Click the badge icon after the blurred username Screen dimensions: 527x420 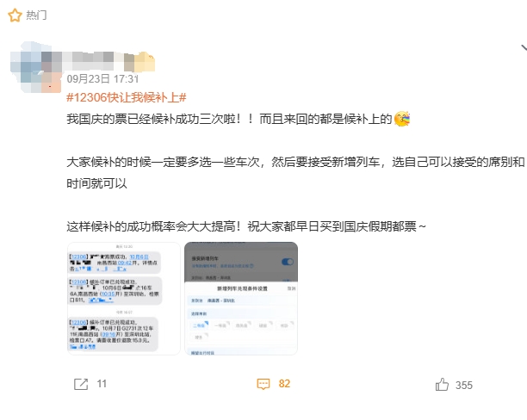pos(145,62)
